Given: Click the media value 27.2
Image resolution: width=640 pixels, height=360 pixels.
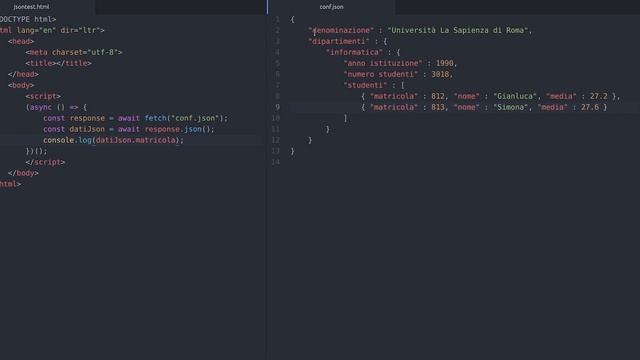Looking at the screenshot, I should [x=598, y=96].
